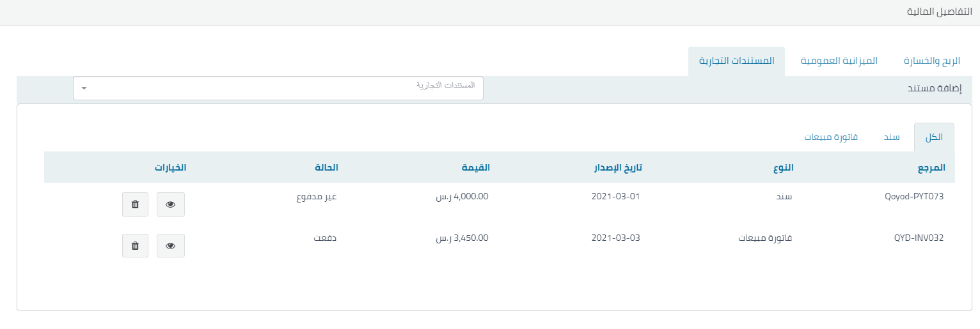Screen dimensions: 980x329
Task: Show الكل documents tab
Action: pyautogui.click(x=934, y=137)
